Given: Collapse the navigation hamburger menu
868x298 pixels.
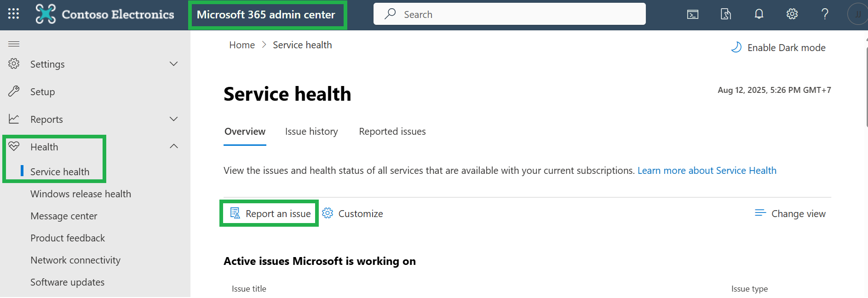Looking at the screenshot, I should (x=14, y=44).
